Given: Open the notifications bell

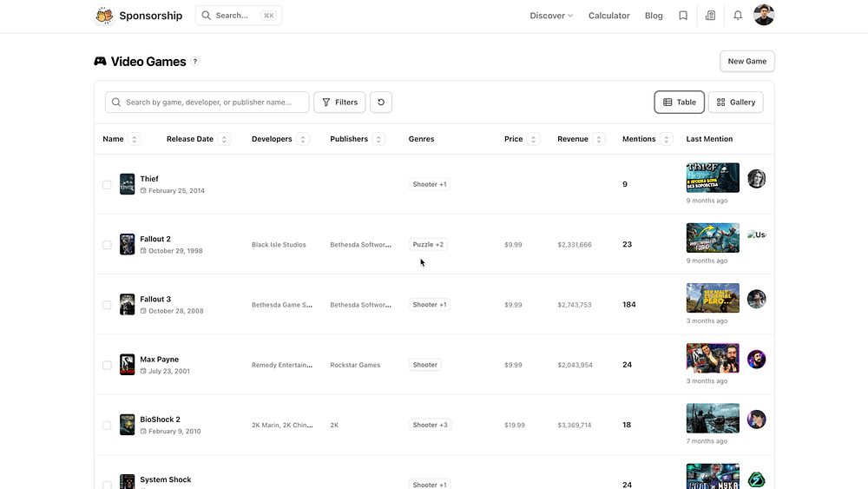Looking at the screenshot, I should [x=738, y=16].
